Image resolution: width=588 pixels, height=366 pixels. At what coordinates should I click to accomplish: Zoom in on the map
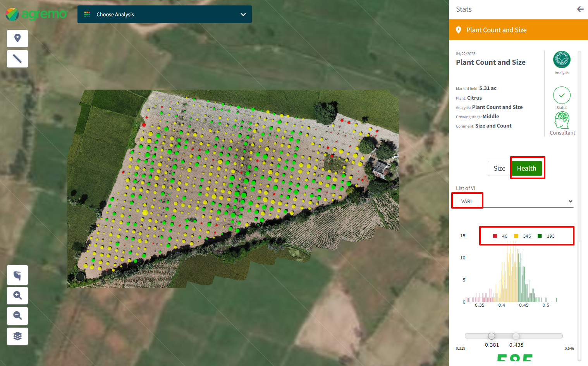tap(17, 295)
